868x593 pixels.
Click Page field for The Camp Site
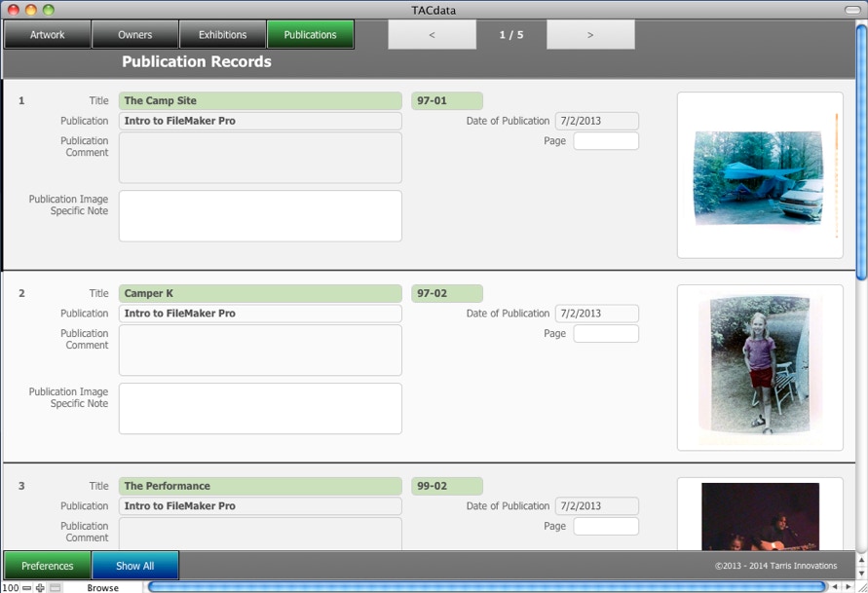pos(606,141)
